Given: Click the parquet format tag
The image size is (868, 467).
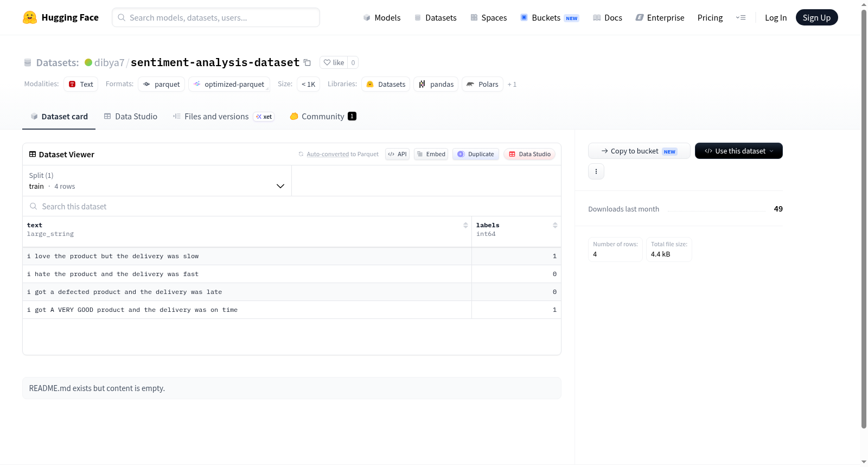Looking at the screenshot, I should 161,84.
